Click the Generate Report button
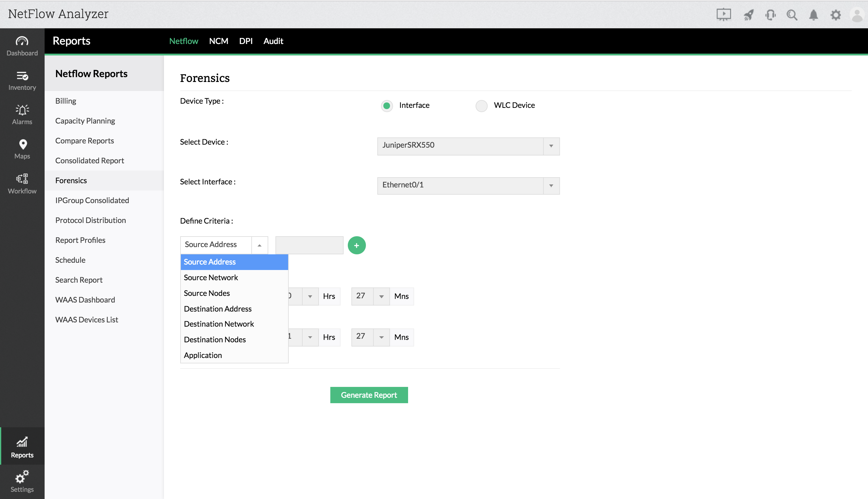Screen dimensions: 868x499 (369, 395)
